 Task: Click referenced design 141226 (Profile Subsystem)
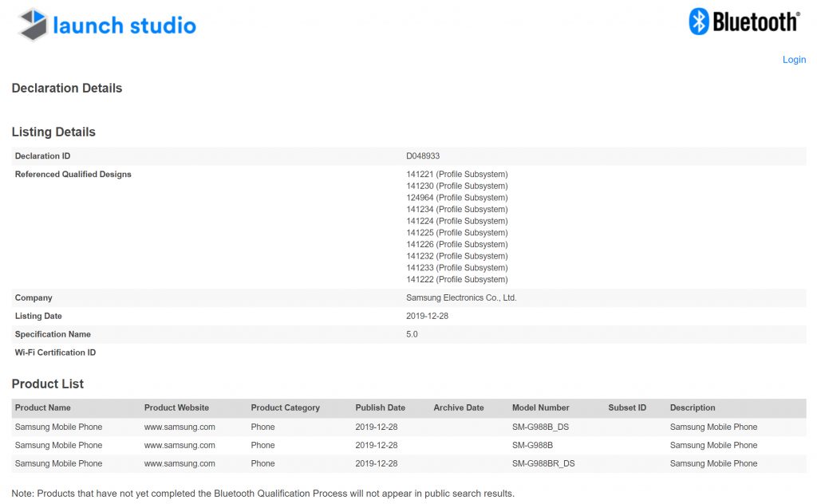click(456, 244)
